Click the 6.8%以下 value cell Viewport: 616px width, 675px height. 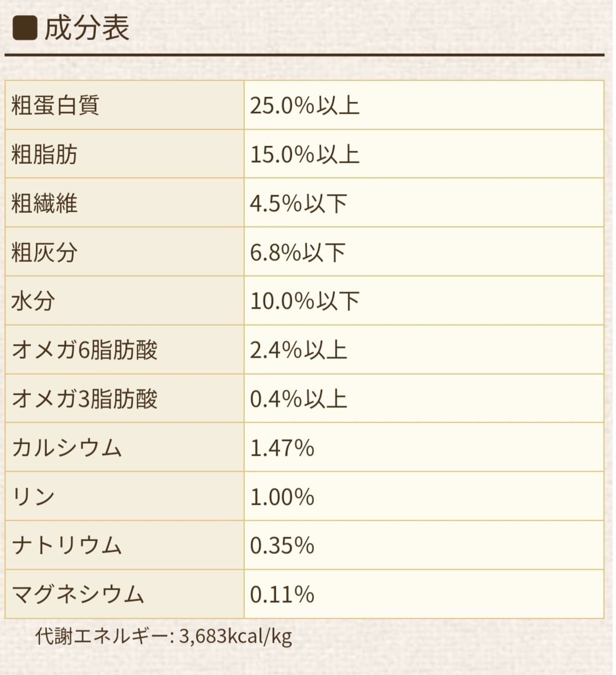(x=298, y=253)
